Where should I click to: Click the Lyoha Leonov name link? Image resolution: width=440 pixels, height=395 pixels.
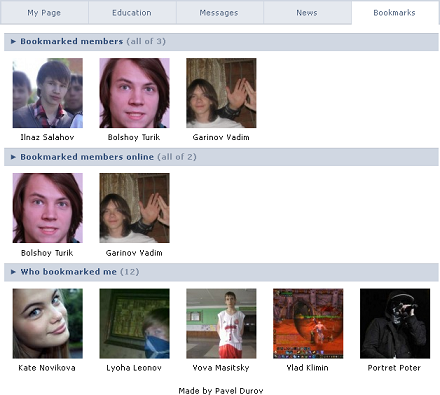tap(134, 368)
